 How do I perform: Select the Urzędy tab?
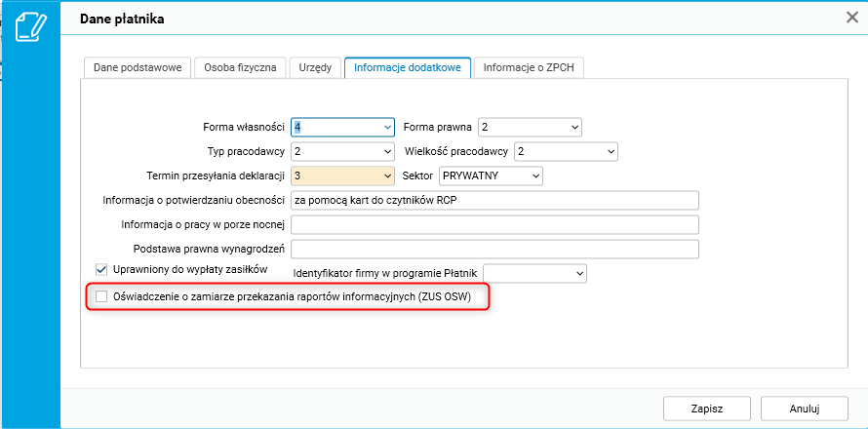[x=315, y=68]
